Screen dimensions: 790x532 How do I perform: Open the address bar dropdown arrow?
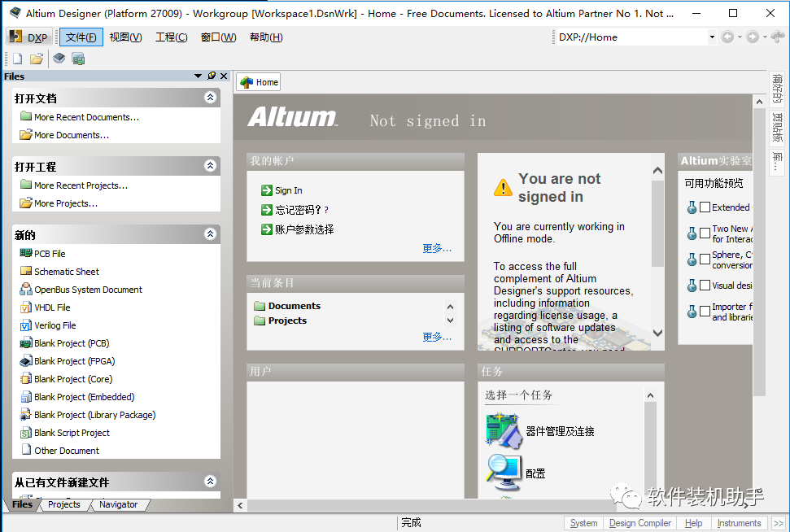pyautogui.click(x=712, y=37)
